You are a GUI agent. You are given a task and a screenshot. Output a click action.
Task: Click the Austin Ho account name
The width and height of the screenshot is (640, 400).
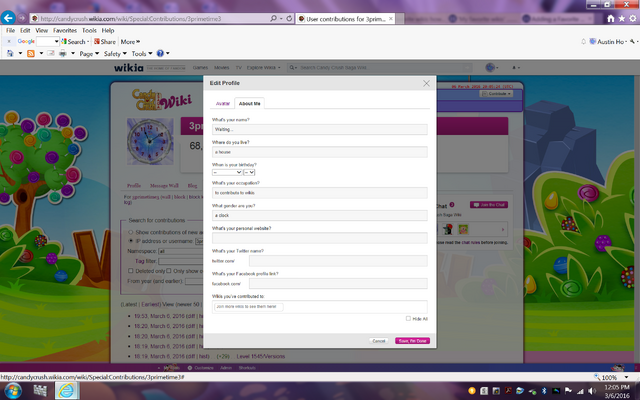[610, 42]
